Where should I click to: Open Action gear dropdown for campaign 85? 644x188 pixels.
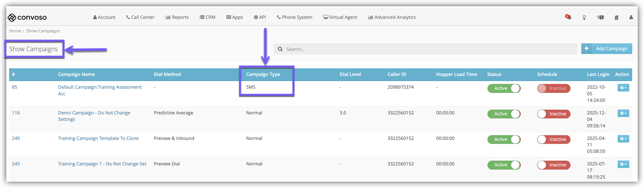coord(623,88)
